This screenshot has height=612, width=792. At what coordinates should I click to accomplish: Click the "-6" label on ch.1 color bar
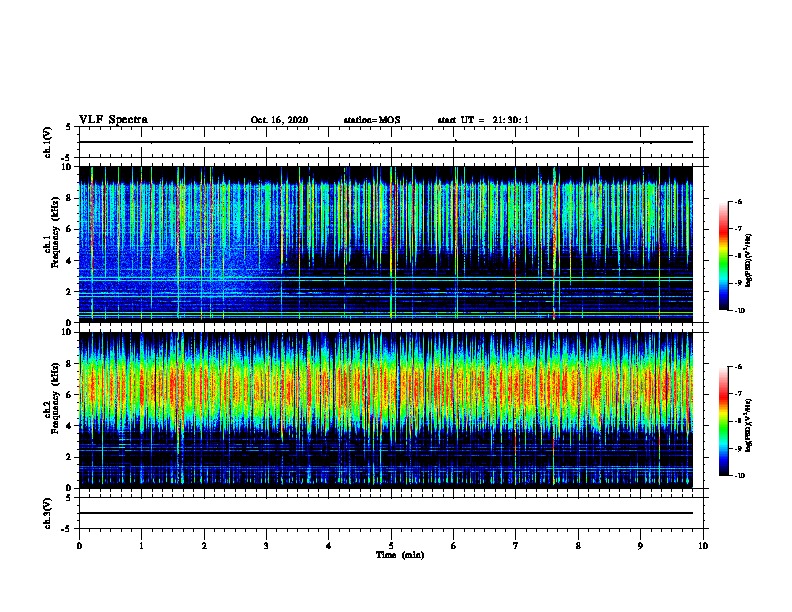click(x=738, y=202)
